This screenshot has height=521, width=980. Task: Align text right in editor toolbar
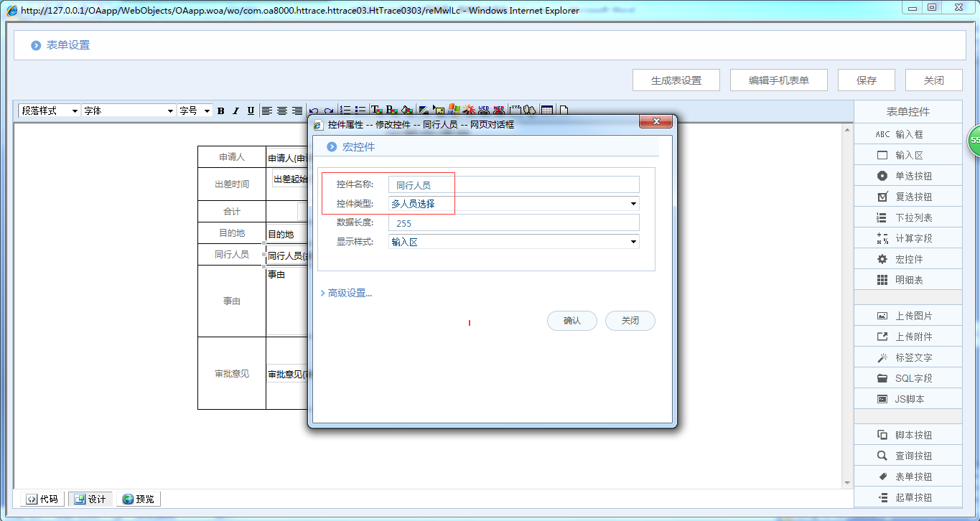(297, 111)
